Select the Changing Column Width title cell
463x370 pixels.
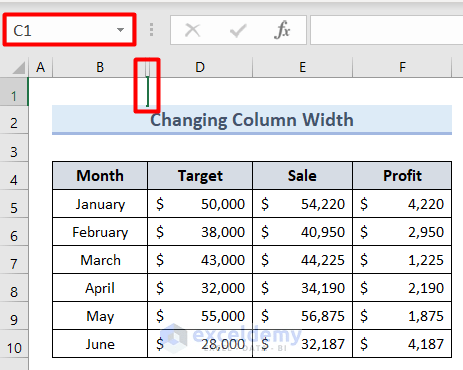(252, 119)
